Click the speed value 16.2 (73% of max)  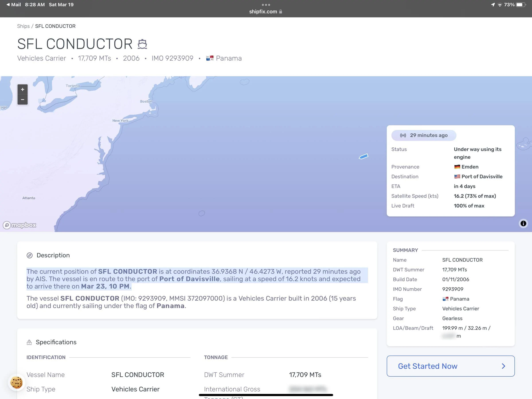475,196
